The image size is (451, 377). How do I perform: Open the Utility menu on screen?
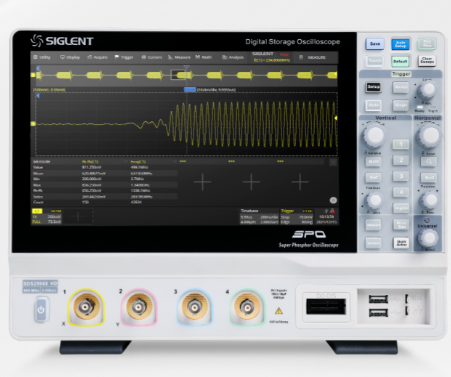[x=42, y=57]
